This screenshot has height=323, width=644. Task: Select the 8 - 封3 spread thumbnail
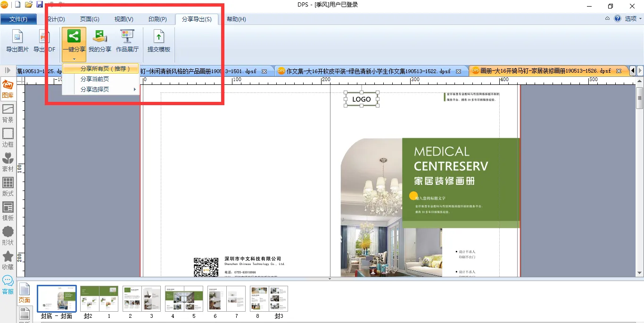269,298
